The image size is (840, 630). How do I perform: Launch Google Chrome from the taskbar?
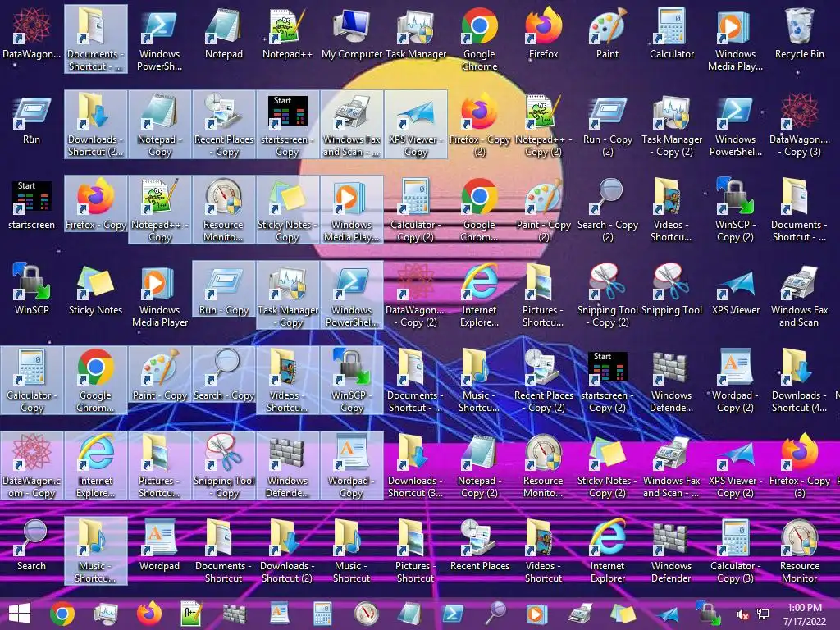(x=62, y=614)
